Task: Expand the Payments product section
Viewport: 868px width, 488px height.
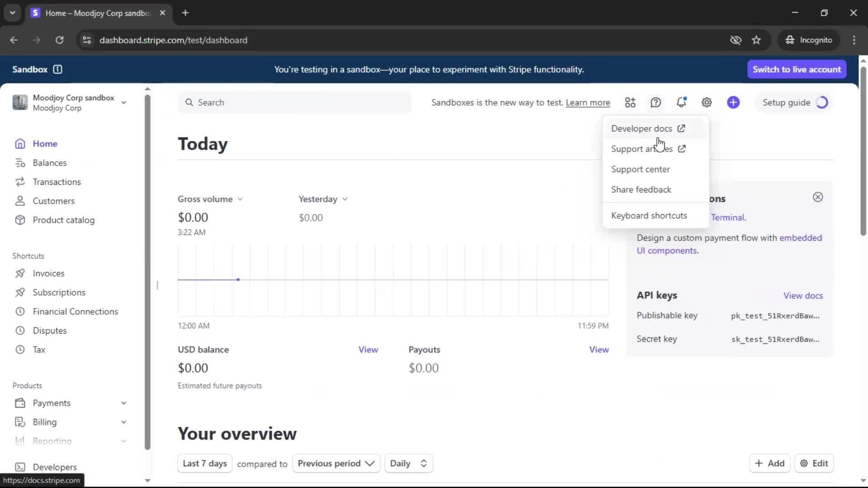Action: [x=123, y=403]
